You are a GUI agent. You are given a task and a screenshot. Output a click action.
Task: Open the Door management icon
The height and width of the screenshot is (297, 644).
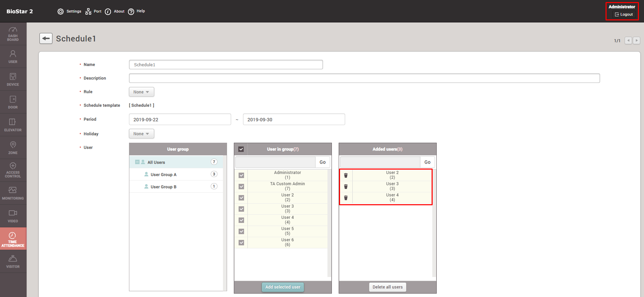point(13,102)
